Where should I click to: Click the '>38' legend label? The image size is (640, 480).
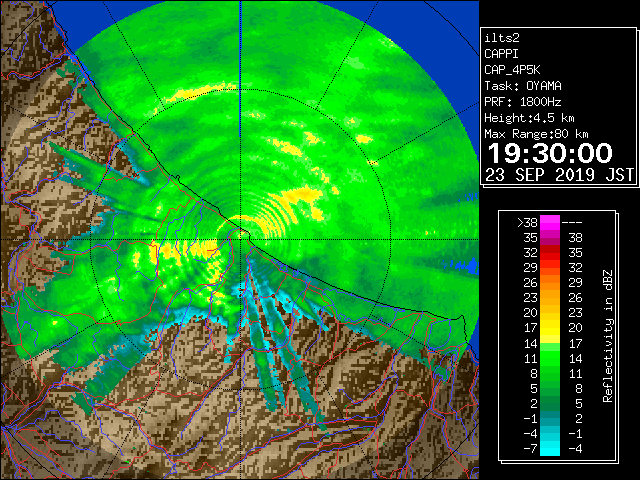pos(527,223)
